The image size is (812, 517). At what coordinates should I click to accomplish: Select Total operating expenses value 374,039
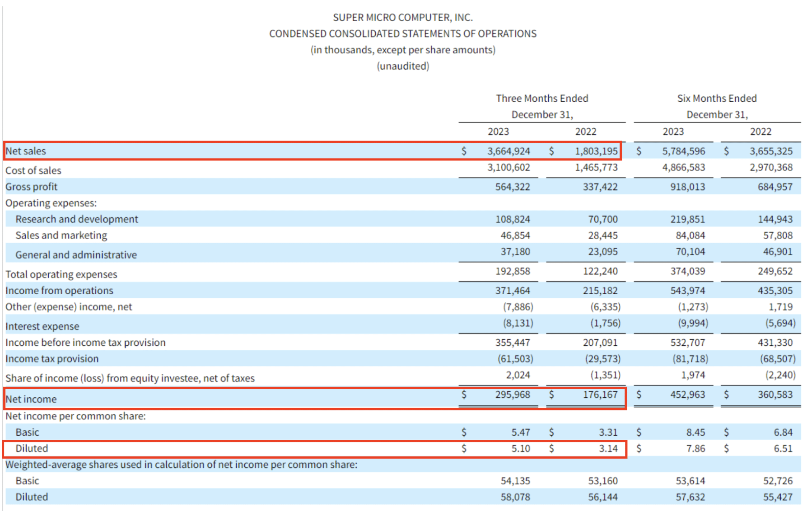click(688, 271)
